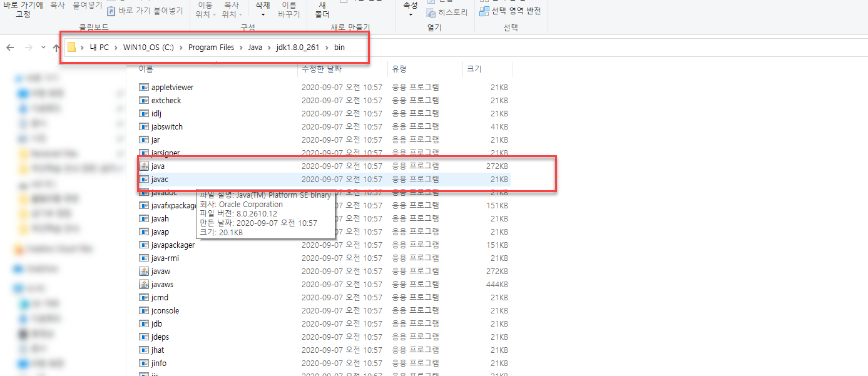Click the idlj file icon
Viewport: 868px width, 376px height.
[144, 114]
